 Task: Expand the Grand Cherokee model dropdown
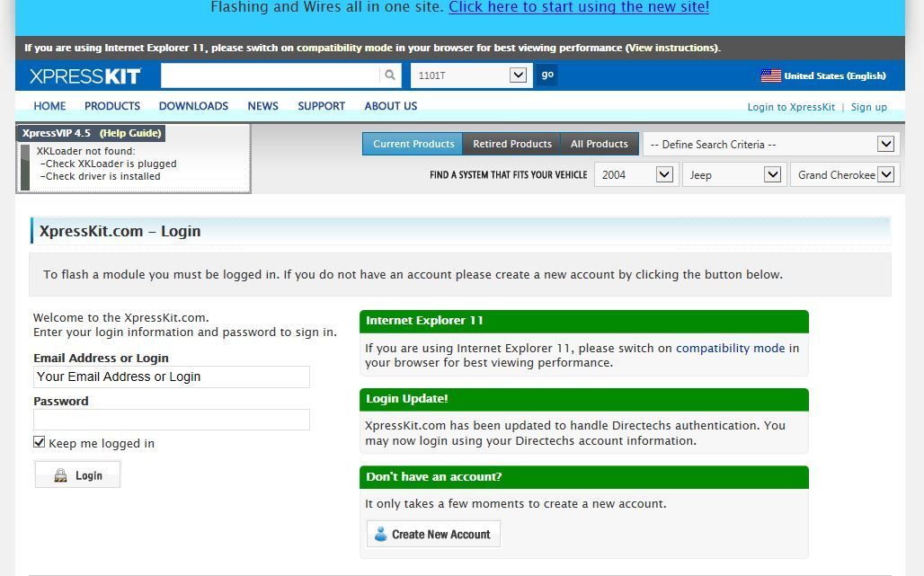[843, 174]
